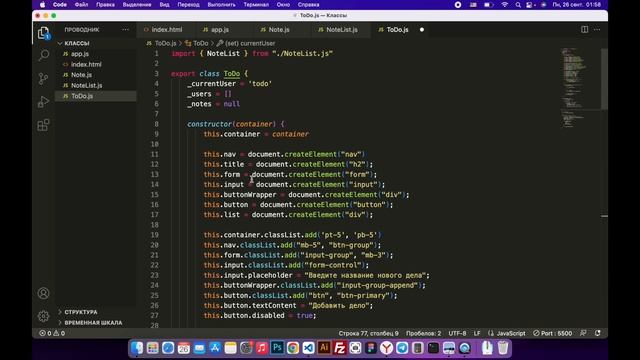Screen dimensions: 640x360
Task: Open Figma from the dock
Action: coord(371,348)
